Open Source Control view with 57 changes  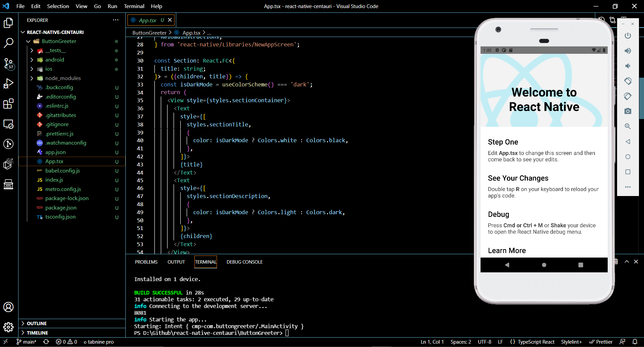tap(8, 63)
